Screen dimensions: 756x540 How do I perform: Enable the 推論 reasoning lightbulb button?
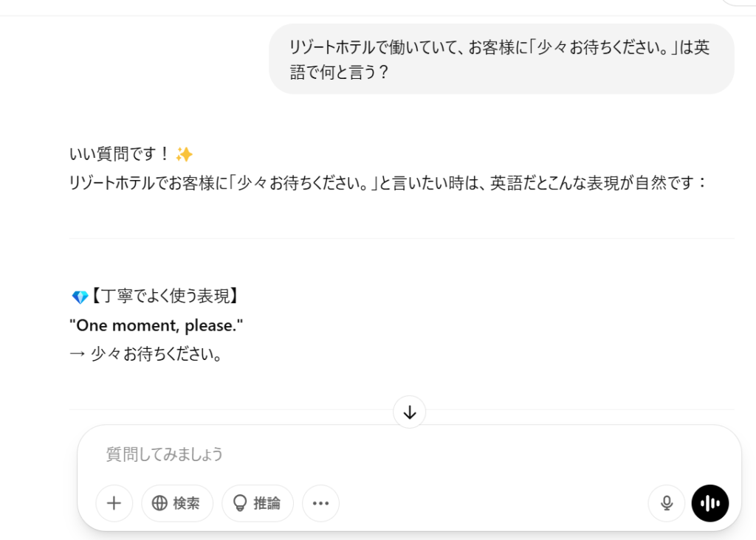click(258, 503)
